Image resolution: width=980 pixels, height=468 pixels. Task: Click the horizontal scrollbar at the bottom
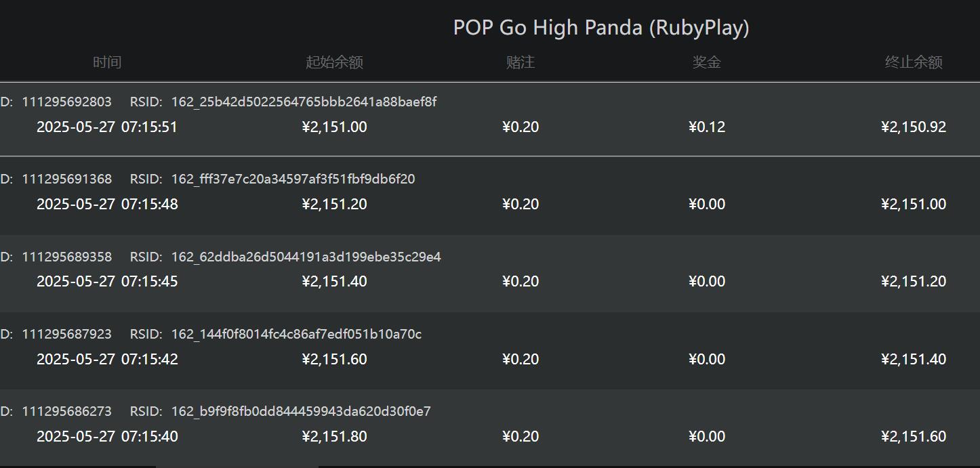click(237, 466)
